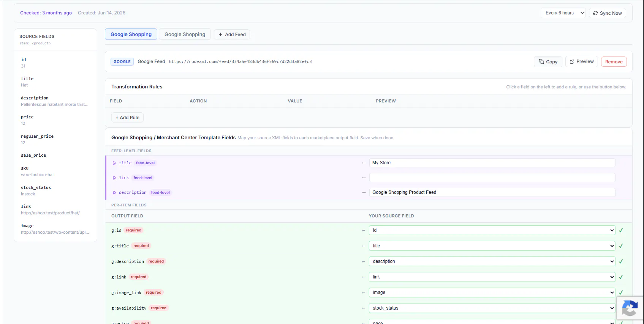
Task: Select the sale_price source field
Action: point(55,155)
